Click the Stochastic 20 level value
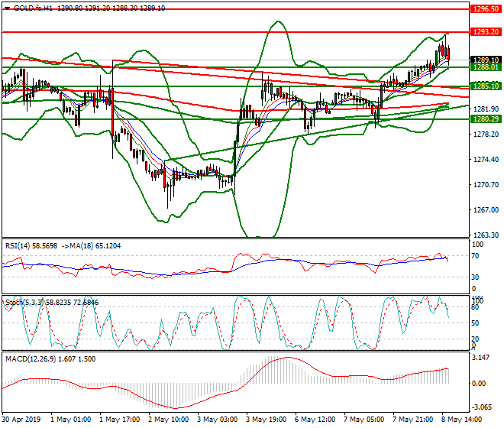Image resolution: width=504 pixels, height=428 pixels. pyautogui.click(x=475, y=339)
